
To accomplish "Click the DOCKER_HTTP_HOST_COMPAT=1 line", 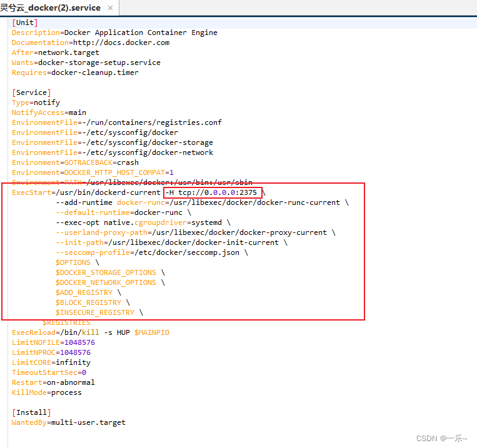I will (93, 172).
